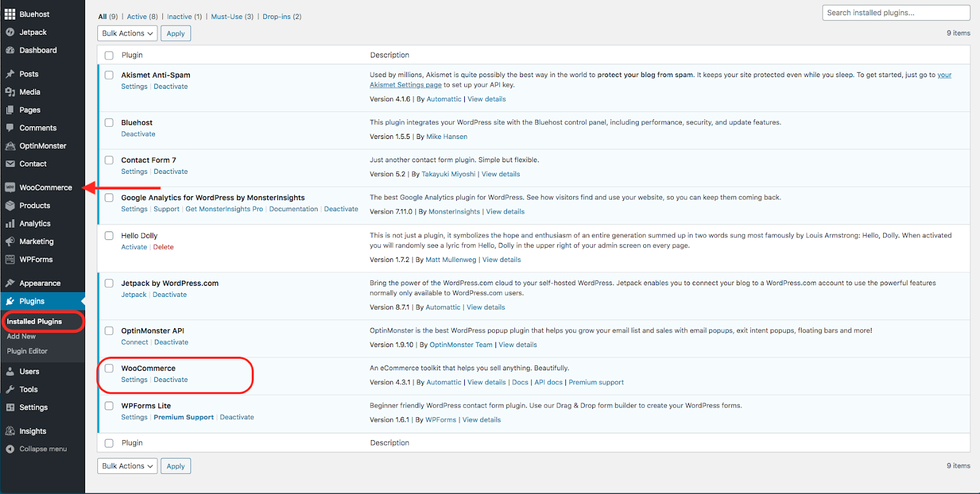Delete the Hello Dolly plugin
The image size is (980, 494).
(164, 247)
